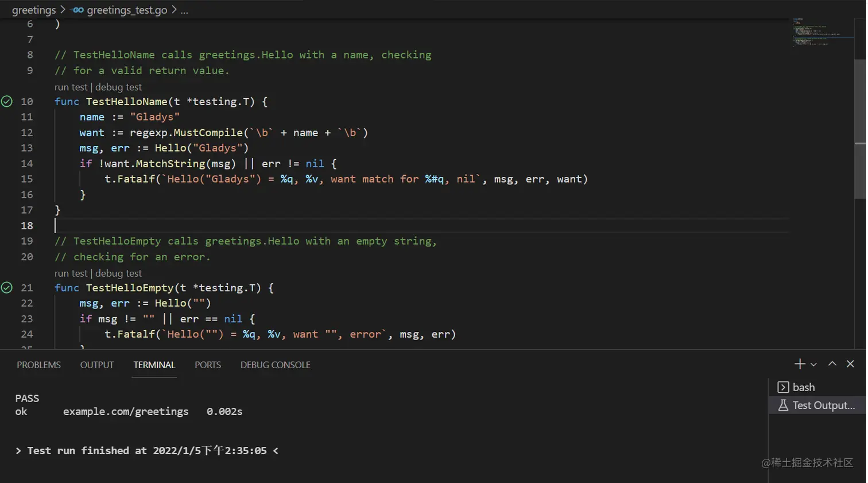Click the Go file icon in breadcrumb
Screen dimensions: 868x483
pyautogui.click(x=78, y=10)
